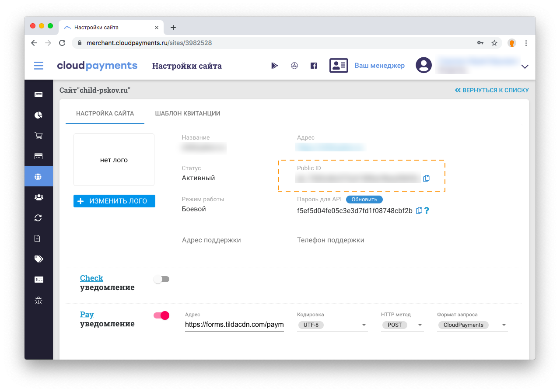Switch to the НАСТРОЙКА САЙТА tab
The width and height of the screenshot is (560, 392).
point(105,113)
